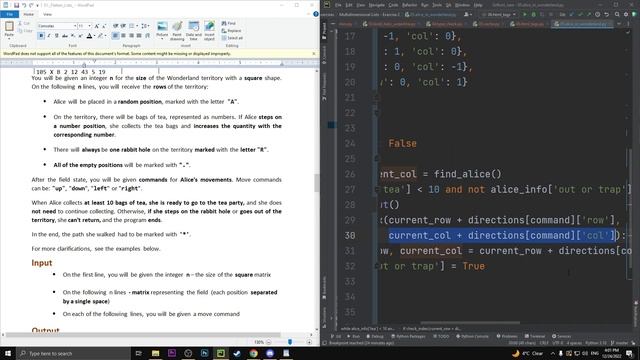The height and width of the screenshot is (360, 640).
Task: Expand the Customize Quick Access Toolbar arrow
Action: 38,5
